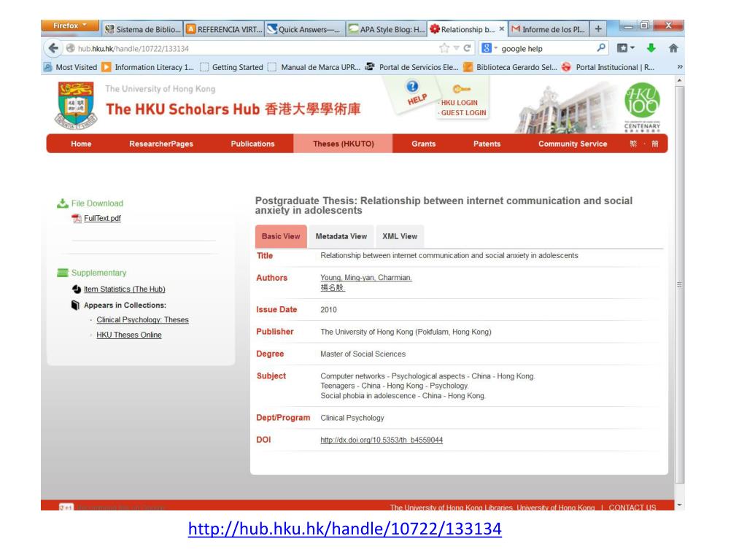This screenshot has width=747, height=560.
Task: Switch to Traditional Chinese 繁 icon
Action: click(x=633, y=144)
